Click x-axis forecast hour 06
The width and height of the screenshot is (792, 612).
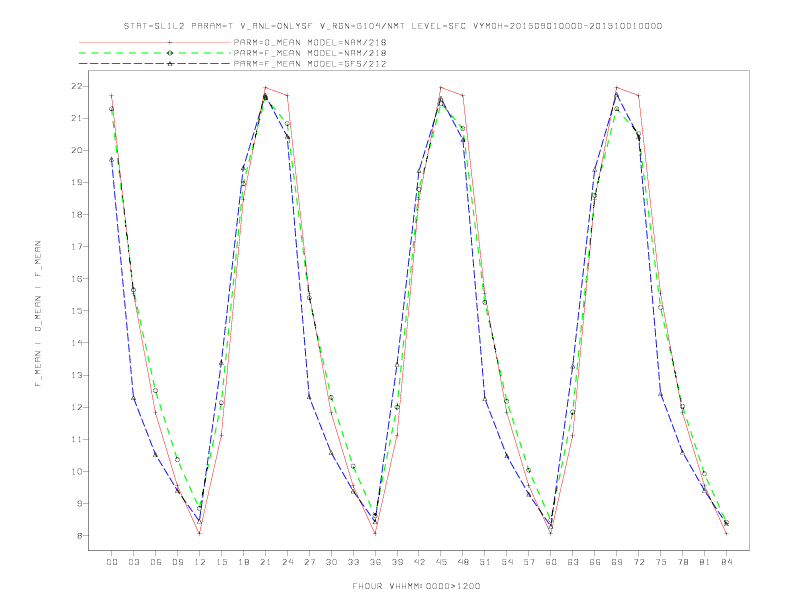[x=156, y=562]
